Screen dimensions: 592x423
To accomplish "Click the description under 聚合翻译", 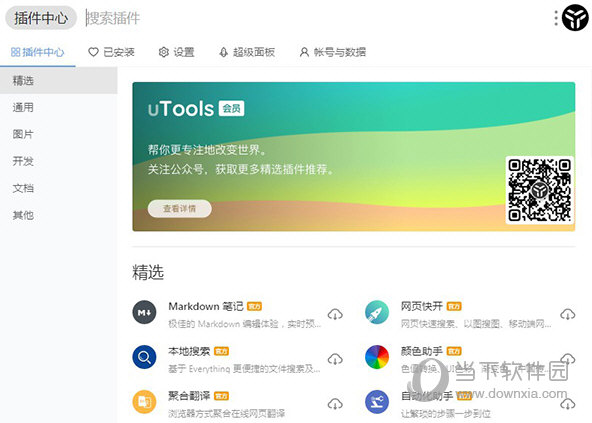I will tap(227, 414).
